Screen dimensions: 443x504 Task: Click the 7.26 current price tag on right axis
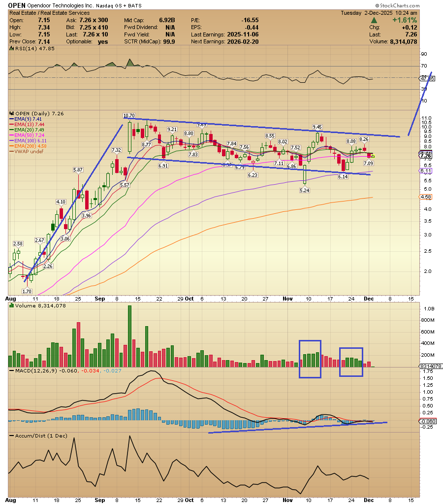[x=426, y=156]
